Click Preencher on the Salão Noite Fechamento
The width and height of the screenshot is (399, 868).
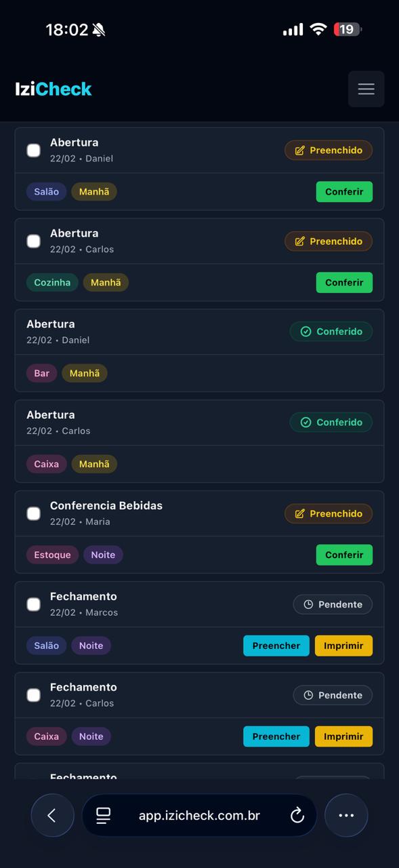click(276, 646)
